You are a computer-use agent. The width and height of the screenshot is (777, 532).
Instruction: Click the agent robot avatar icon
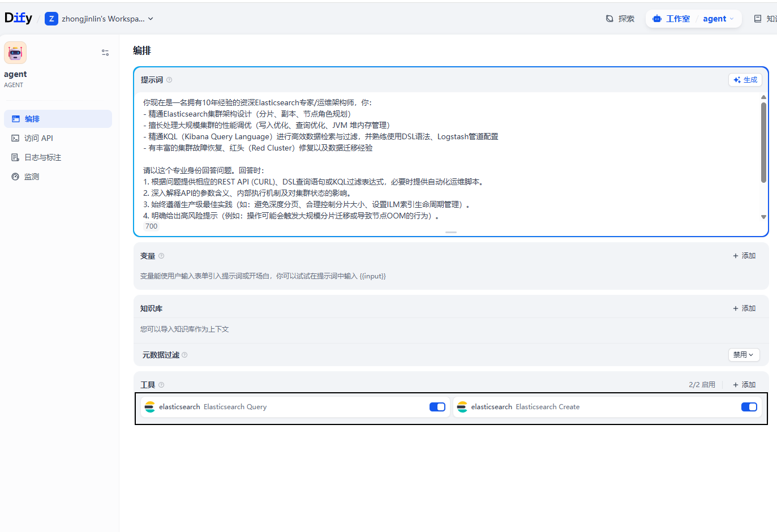tap(15, 53)
